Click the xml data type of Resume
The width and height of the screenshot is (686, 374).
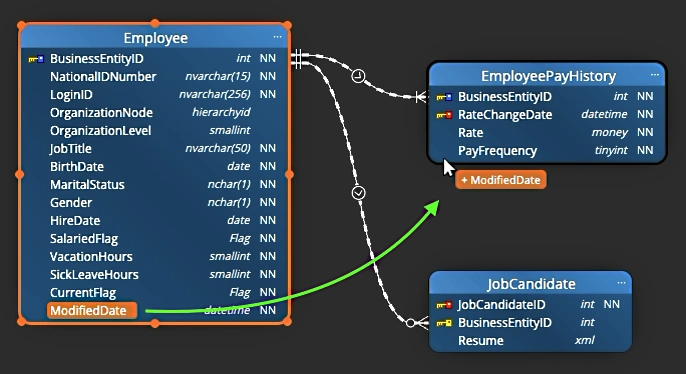click(x=585, y=340)
